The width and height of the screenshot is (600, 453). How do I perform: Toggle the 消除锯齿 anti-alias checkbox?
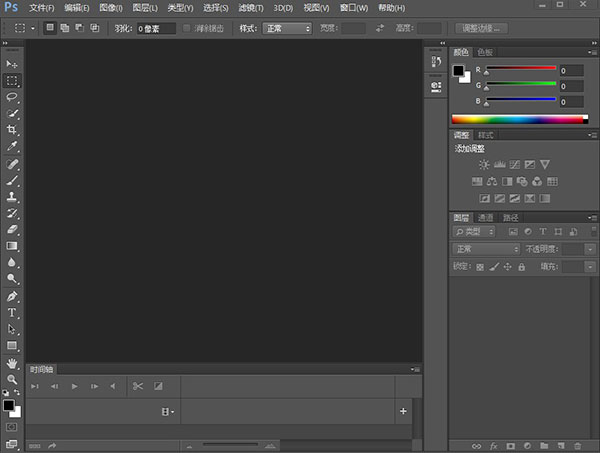pyautogui.click(x=187, y=28)
